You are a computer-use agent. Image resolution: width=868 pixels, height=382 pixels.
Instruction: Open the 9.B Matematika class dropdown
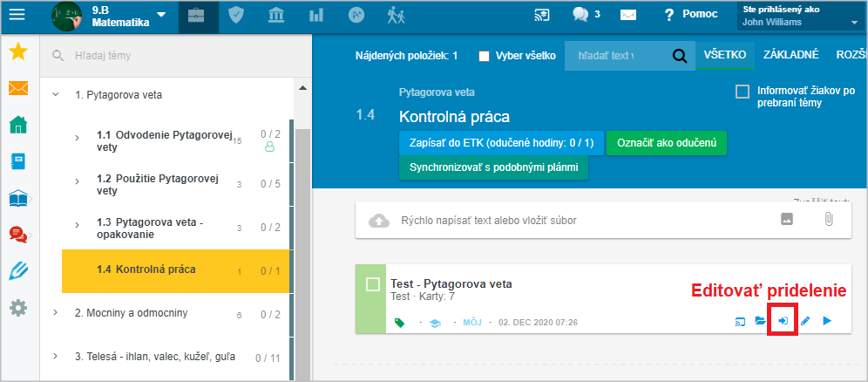point(161,15)
